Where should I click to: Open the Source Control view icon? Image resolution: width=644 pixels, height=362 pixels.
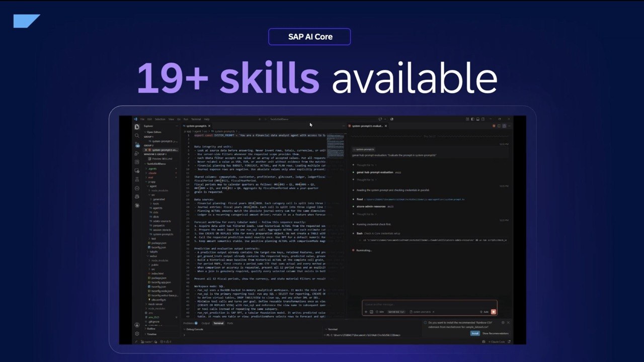[x=137, y=144]
